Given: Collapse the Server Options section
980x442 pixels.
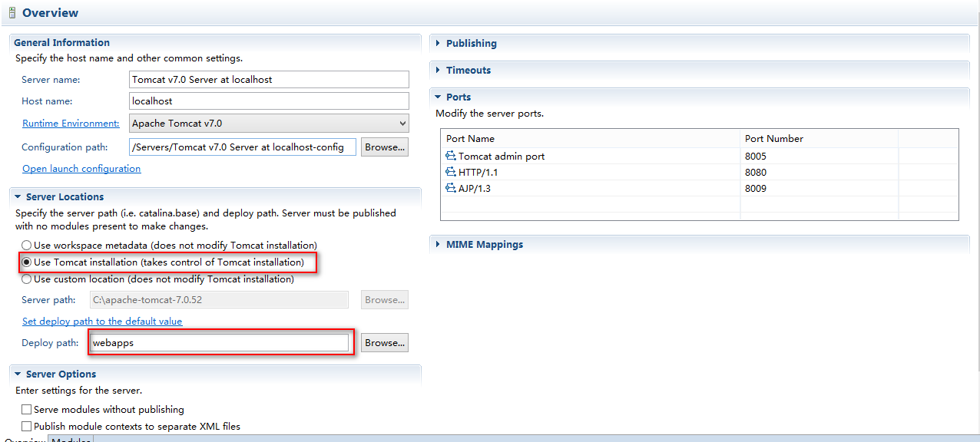Looking at the screenshot, I should tap(18, 374).
